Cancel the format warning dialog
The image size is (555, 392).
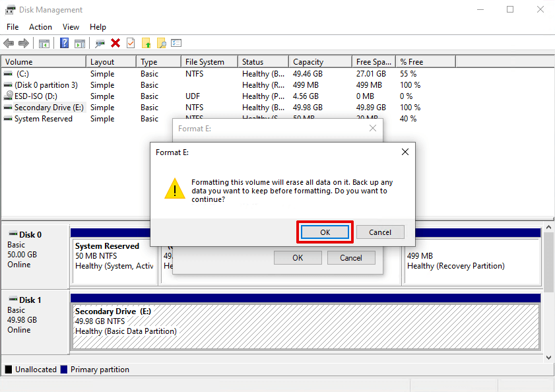380,232
